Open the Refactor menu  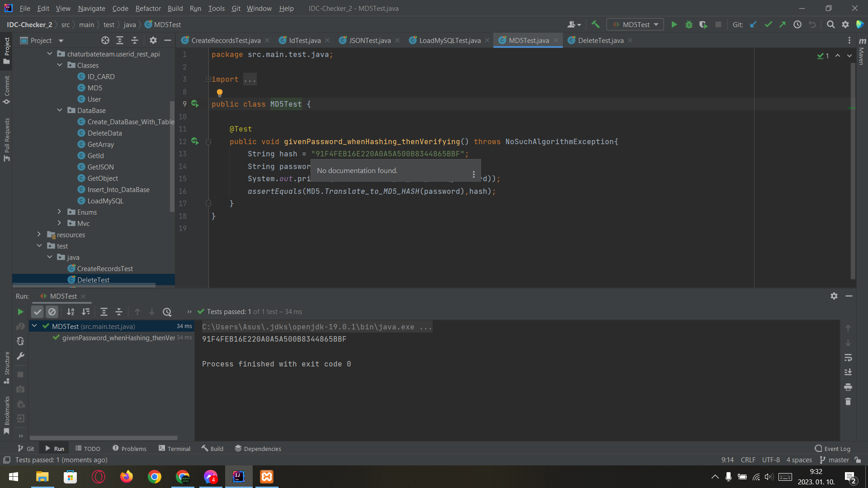tap(148, 8)
